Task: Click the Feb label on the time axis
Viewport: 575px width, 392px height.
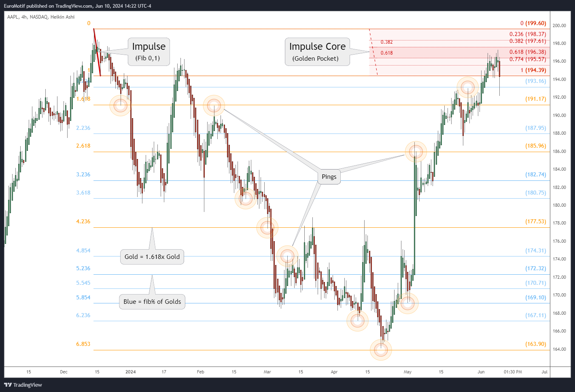Action: pos(201,372)
